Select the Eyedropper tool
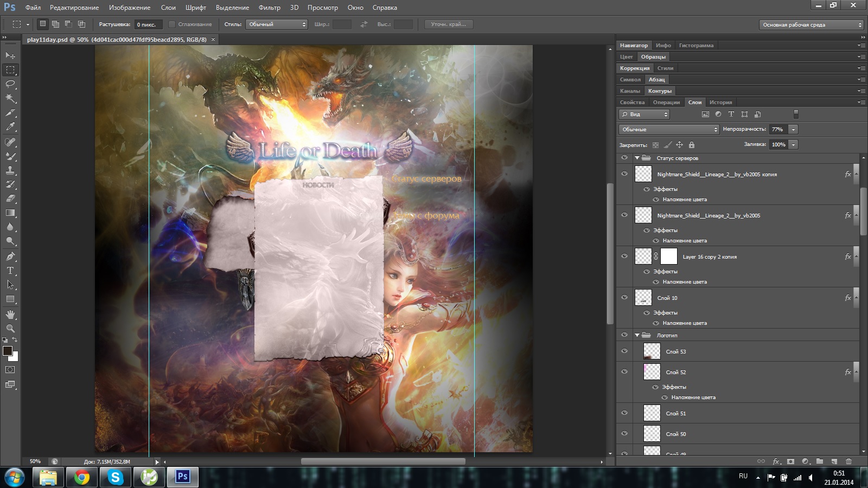This screenshot has height=488, width=868. click(10, 127)
